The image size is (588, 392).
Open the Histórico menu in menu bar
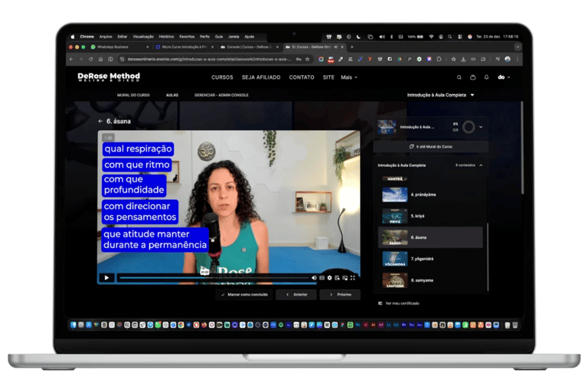(x=166, y=37)
